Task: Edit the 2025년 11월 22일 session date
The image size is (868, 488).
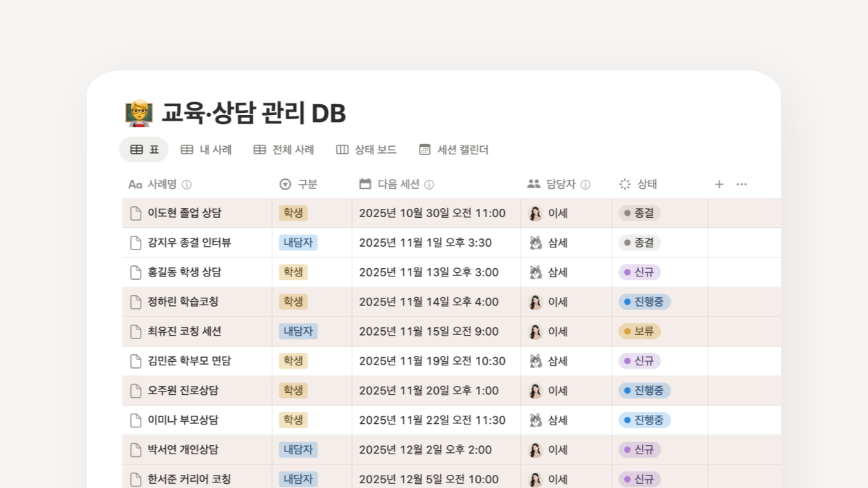Action: click(432, 420)
